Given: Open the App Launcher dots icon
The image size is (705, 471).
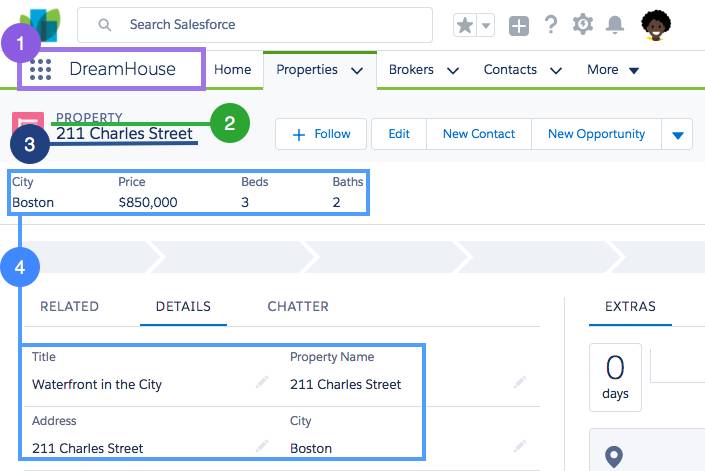Looking at the screenshot, I should pos(40,70).
